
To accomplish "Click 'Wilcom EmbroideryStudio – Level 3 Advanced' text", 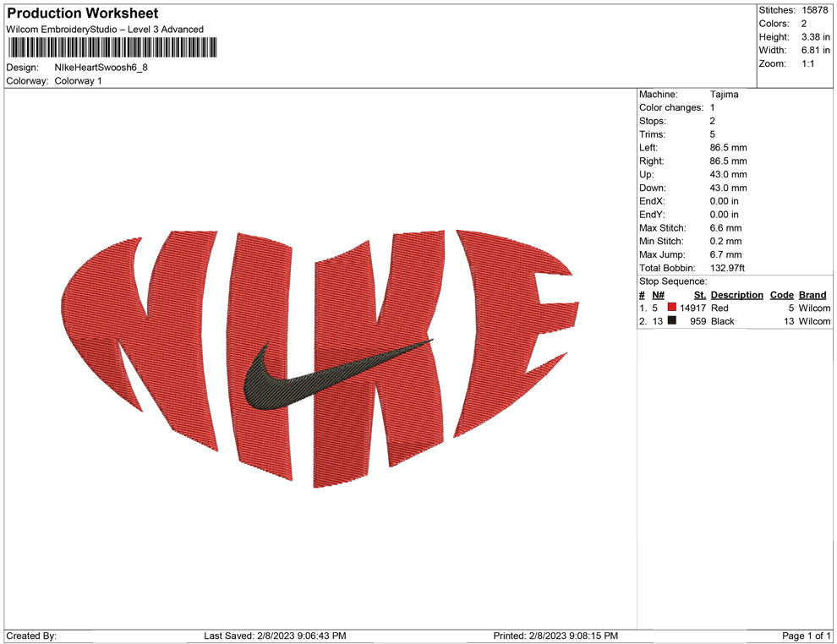I will pos(105,30).
